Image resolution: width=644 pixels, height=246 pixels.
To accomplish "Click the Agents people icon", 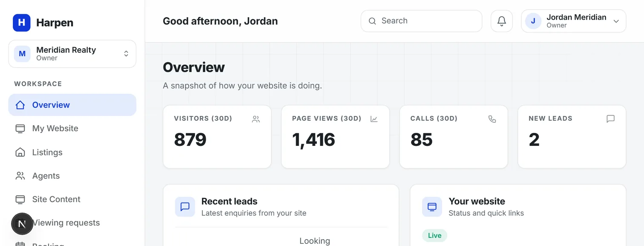I will pos(20,176).
